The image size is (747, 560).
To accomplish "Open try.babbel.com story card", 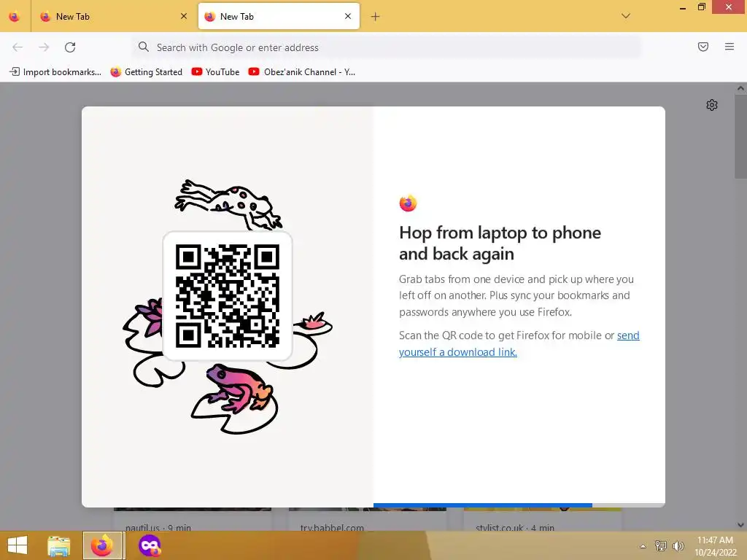I will click(368, 520).
